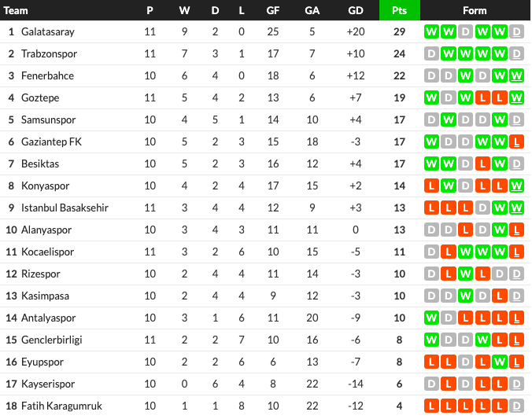Sort standings by GF column header
Viewport: 532px width, 419px height.
pos(272,11)
